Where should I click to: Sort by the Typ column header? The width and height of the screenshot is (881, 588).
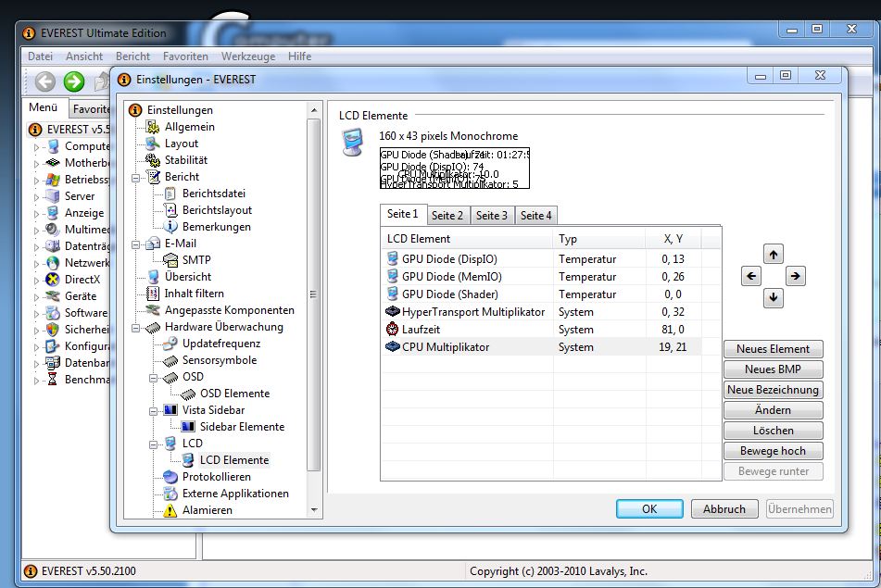pyautogui.click(x=599, y=239)
